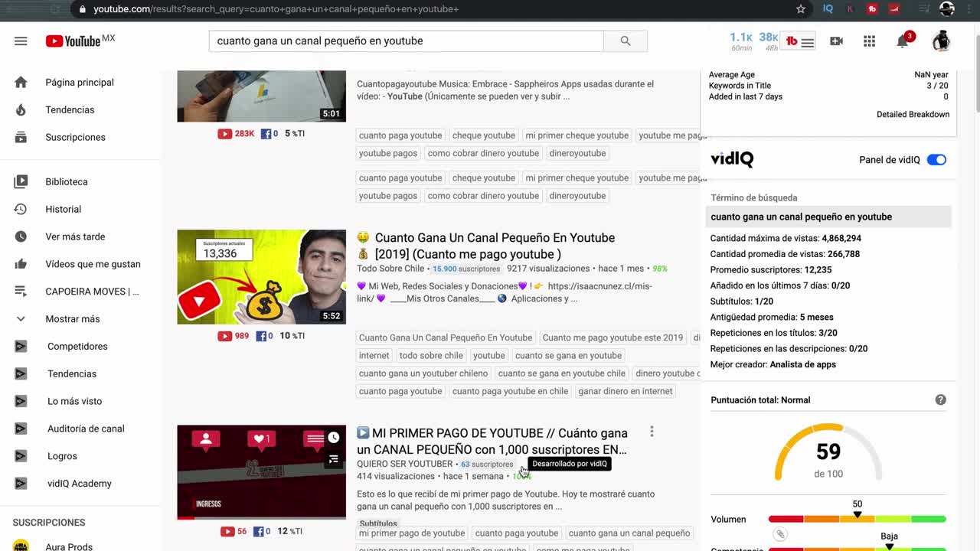Viewport: 980px width, 551px height.
Task: Open CAPOEIRA MOVES playlist
Action: [92, 292]
